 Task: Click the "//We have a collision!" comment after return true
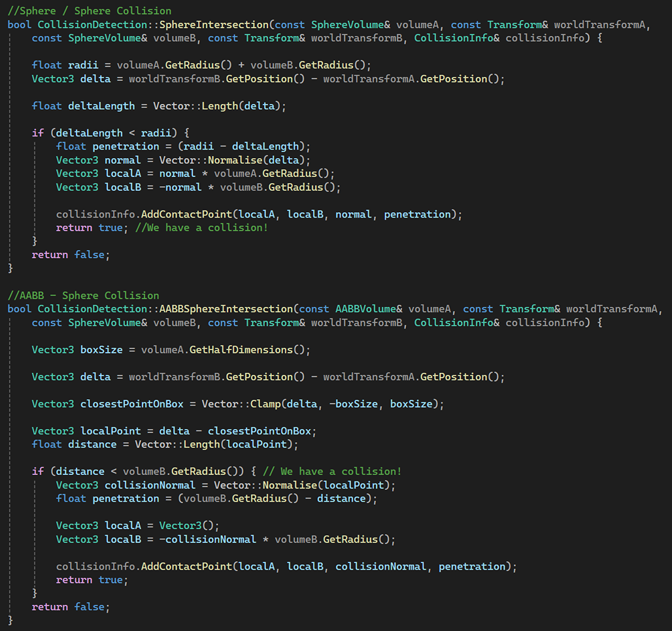tap(201, 228)
